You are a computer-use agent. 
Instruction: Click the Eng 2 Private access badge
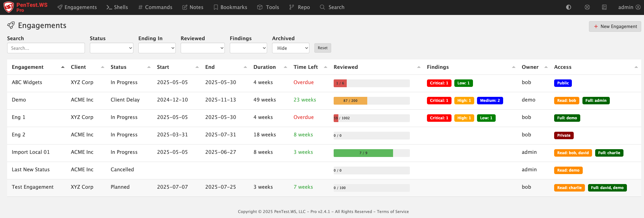pos(564,135)
